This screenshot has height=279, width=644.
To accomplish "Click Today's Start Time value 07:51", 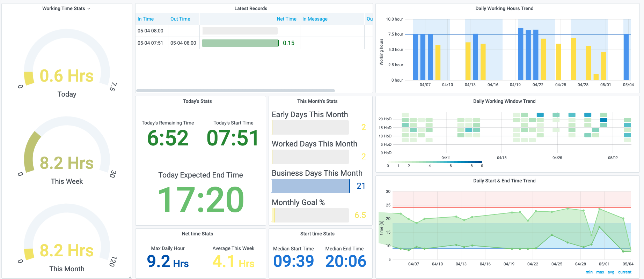I will 233,138.
